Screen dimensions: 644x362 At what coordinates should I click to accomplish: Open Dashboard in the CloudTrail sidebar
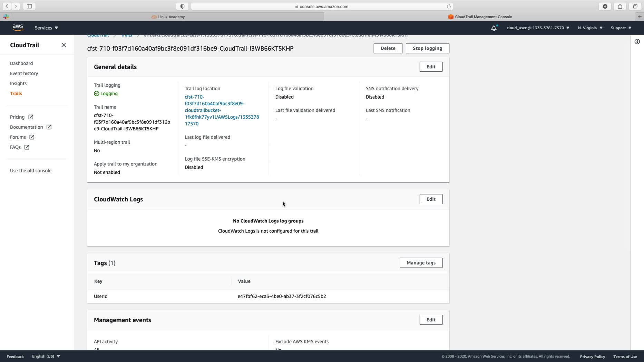pyautogui.click(x=21, y=63)
